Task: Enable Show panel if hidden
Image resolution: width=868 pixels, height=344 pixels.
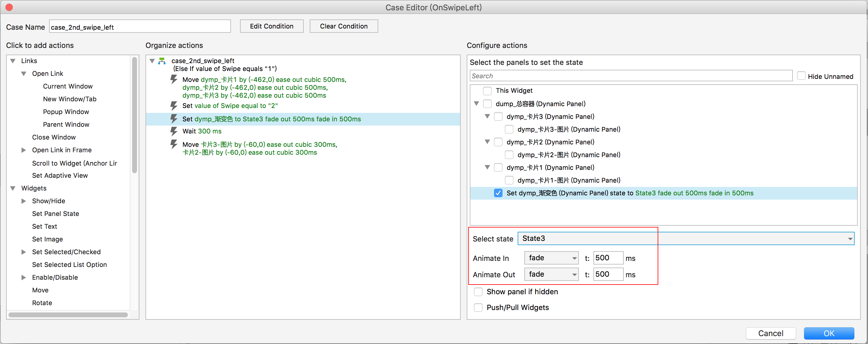Action: click(x=478, y=292)
